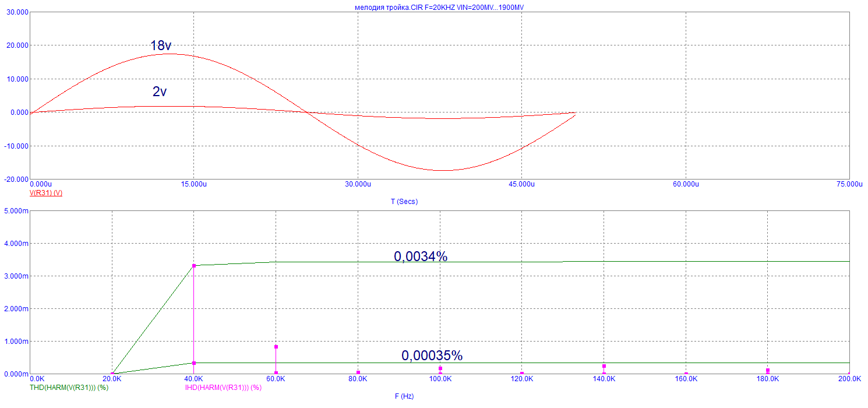Click the '2v' annotation on waveform
This screenshot has width=868, height=408.
click(x=160, y=92)
